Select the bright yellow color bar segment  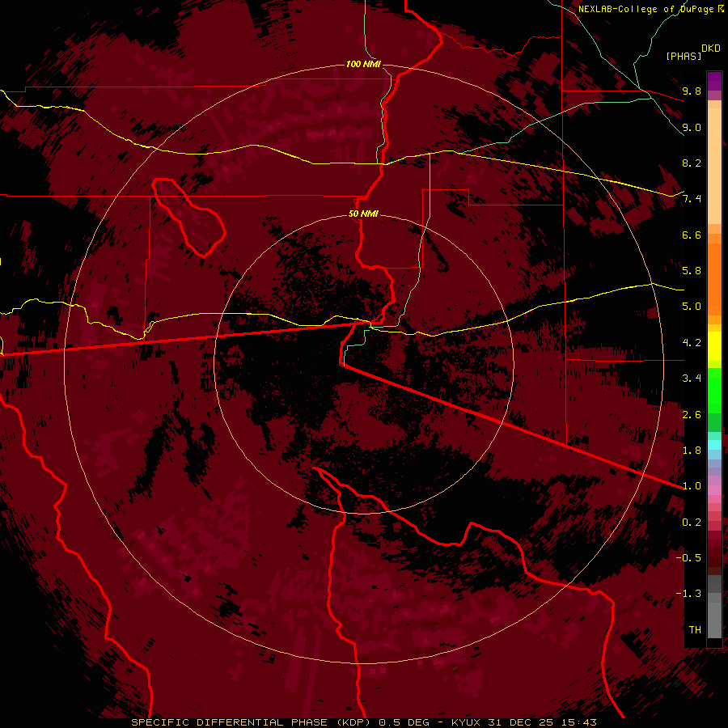[x=714, y=346]
